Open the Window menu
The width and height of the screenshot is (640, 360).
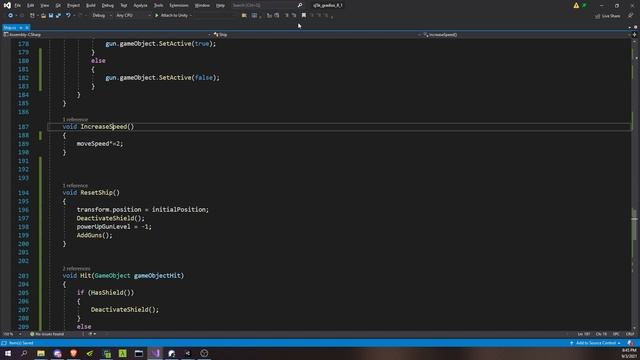pos(202,5)
